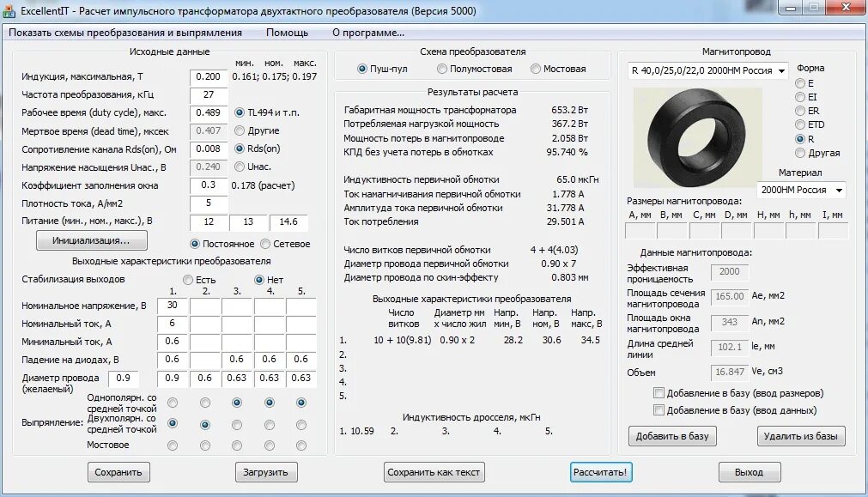Select Однополярн. rectification for output 5

[x=301, y=403]
